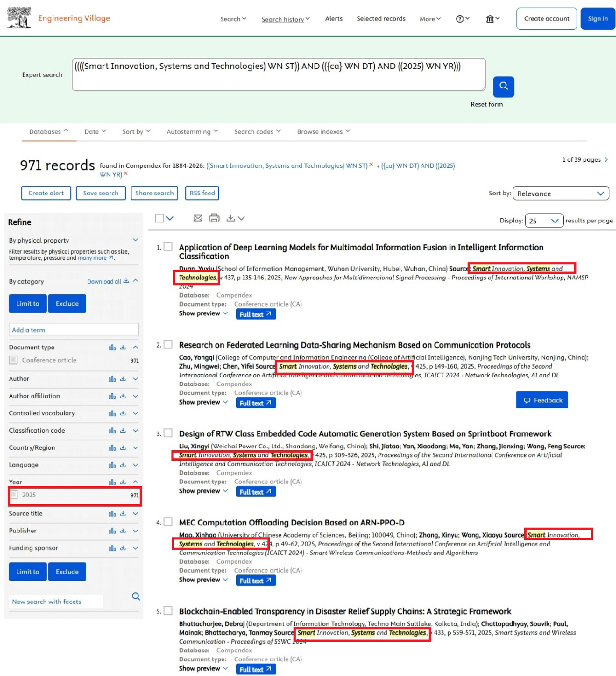This screenshot has width=616, height=676.
Task: Open chart for Year facet
Action: click(x=112, y=482)
